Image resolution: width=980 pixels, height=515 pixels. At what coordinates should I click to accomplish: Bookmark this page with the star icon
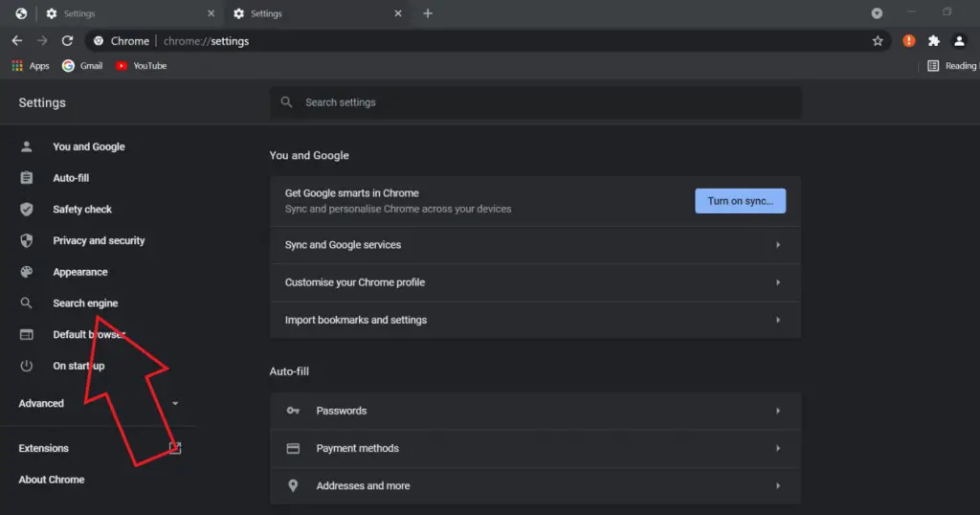[x=878, y=40]
